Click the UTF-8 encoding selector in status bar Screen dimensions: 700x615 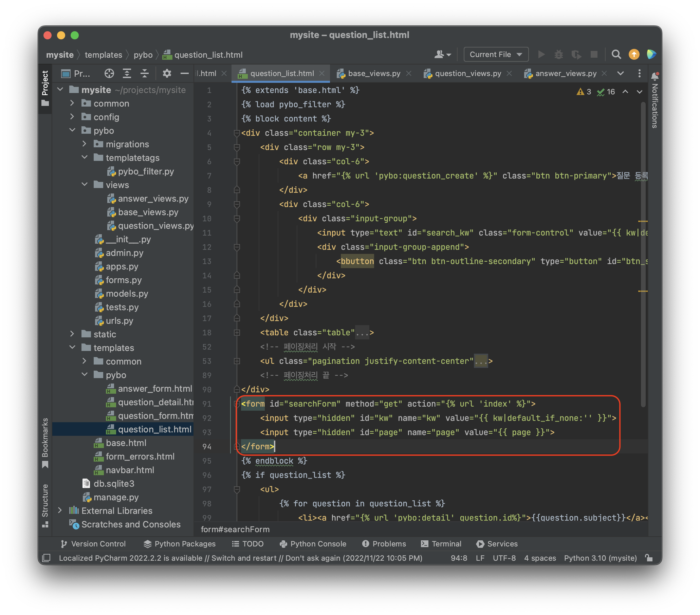point(504,558)
